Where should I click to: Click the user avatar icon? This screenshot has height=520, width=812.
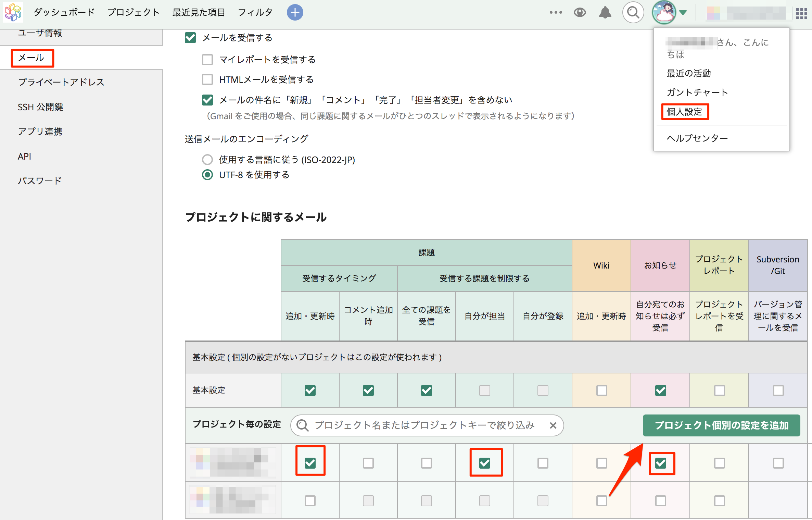[664, 12]
